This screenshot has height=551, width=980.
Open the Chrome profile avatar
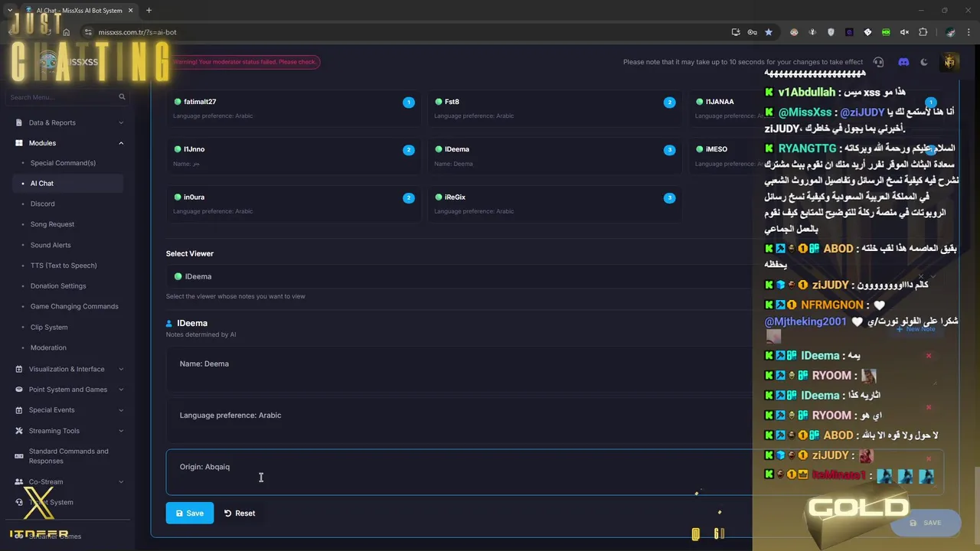click(950, 32)
